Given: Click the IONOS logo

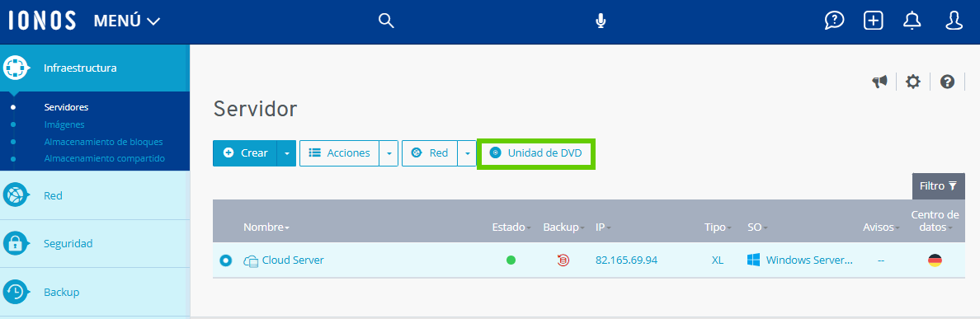Looking at the screenshot, I should tap(43, 21).
